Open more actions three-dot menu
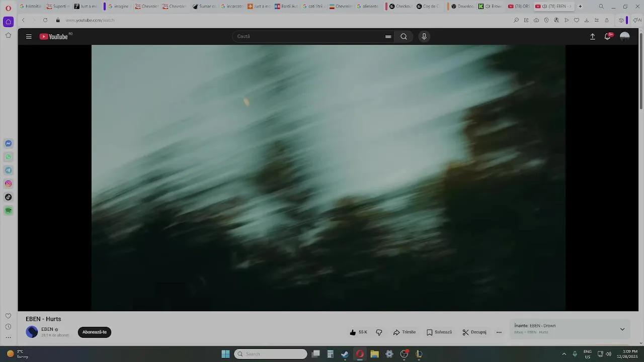Screen dimensions: 644x362 (499, 332)
